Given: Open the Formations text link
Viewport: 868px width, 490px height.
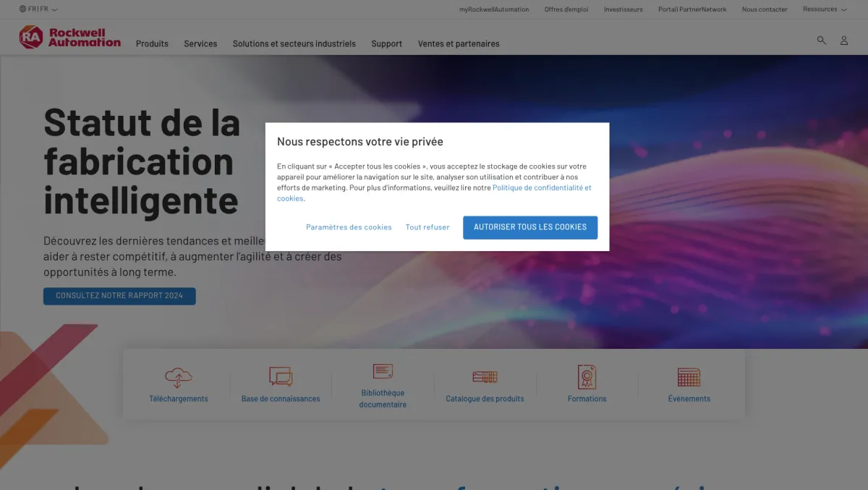Looking at the screenshot, I should click(x=587, y=399).
